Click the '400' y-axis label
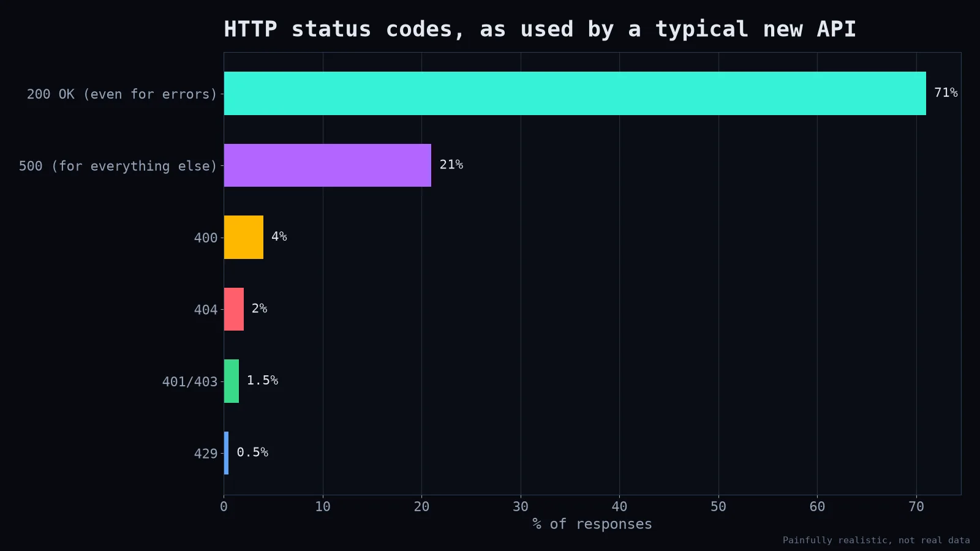980x551 pixels. [x=206, y=238]
